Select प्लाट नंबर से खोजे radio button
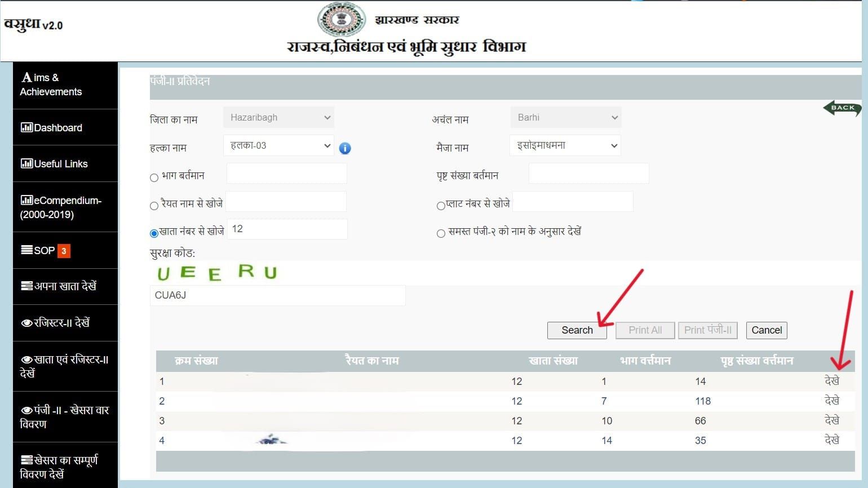This screenshot has height=488, width=868. [441, 206]
